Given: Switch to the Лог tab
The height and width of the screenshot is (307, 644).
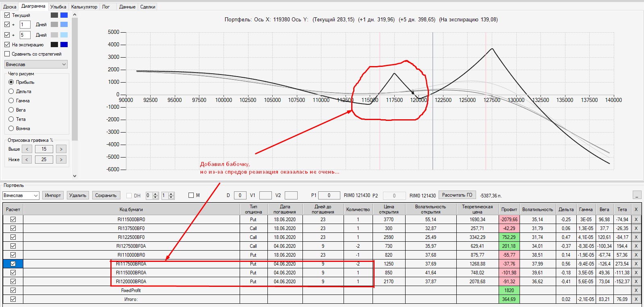Looking at the screenshot, I should point(106,7).
